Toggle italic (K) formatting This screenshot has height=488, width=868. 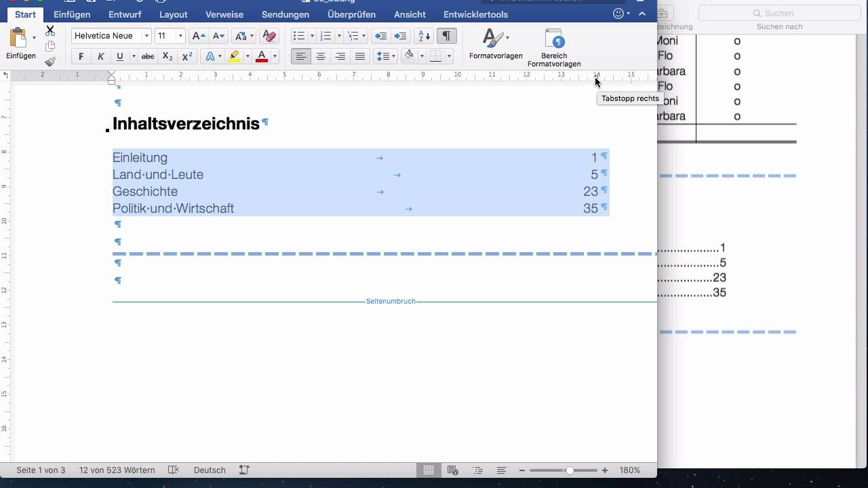click(100, 56)
